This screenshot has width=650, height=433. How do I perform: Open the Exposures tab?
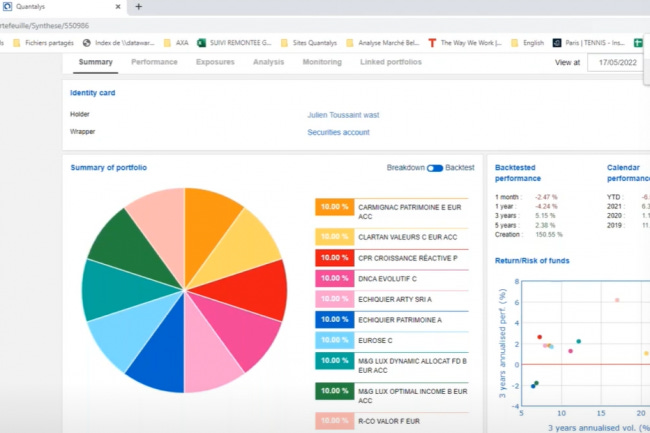pyautogui.click(x=215, y=62)
